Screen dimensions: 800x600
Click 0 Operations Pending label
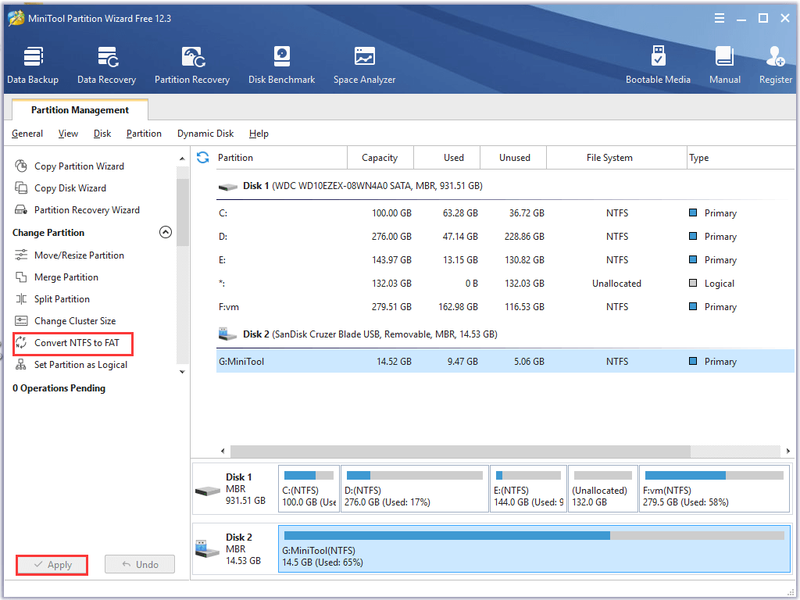pos(59,388)
